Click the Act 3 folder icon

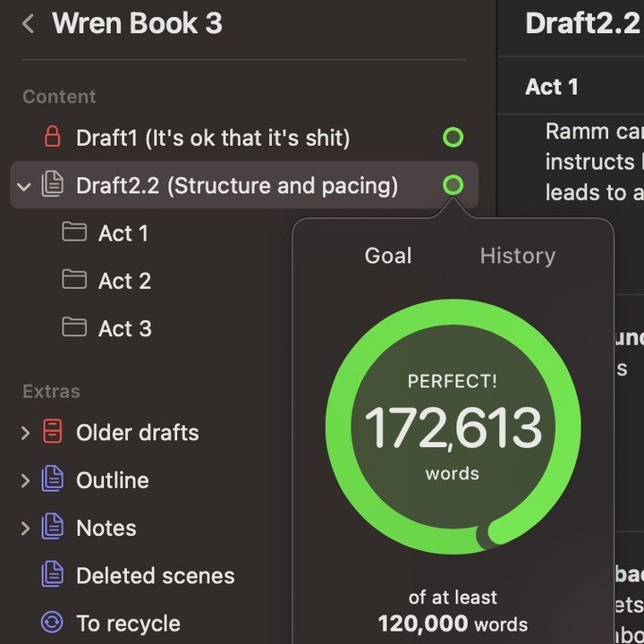[x=74, y=327]
